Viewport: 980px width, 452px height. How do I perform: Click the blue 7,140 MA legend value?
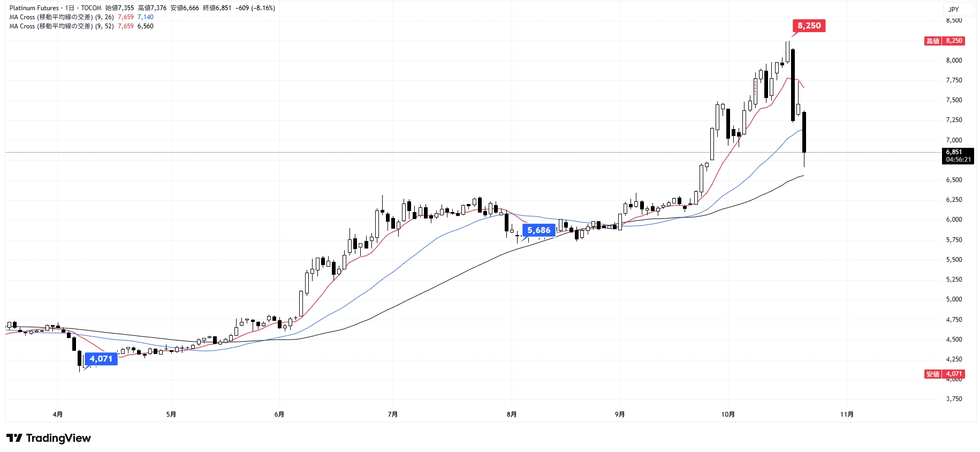pos(146,17)
